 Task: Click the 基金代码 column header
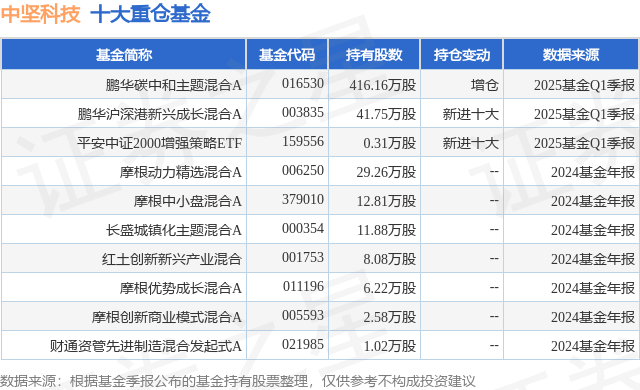(287, 55)
